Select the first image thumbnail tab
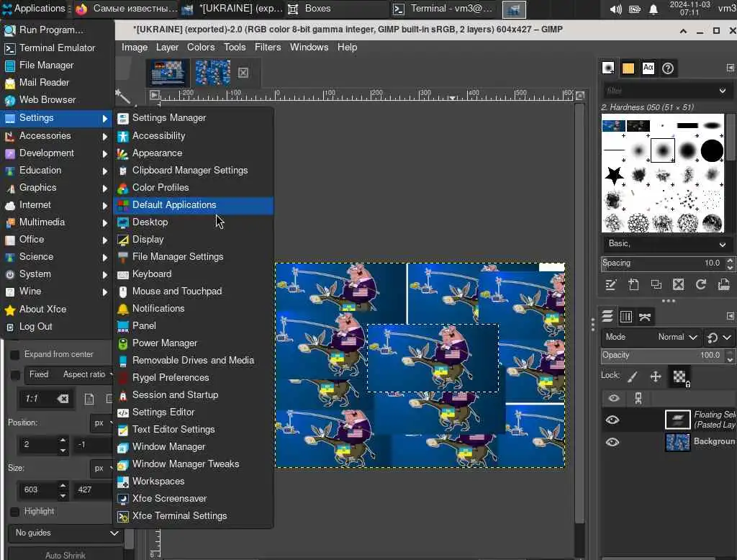This screenshot has height=560, width=737. pyautogui.click(x=168, y=73)
